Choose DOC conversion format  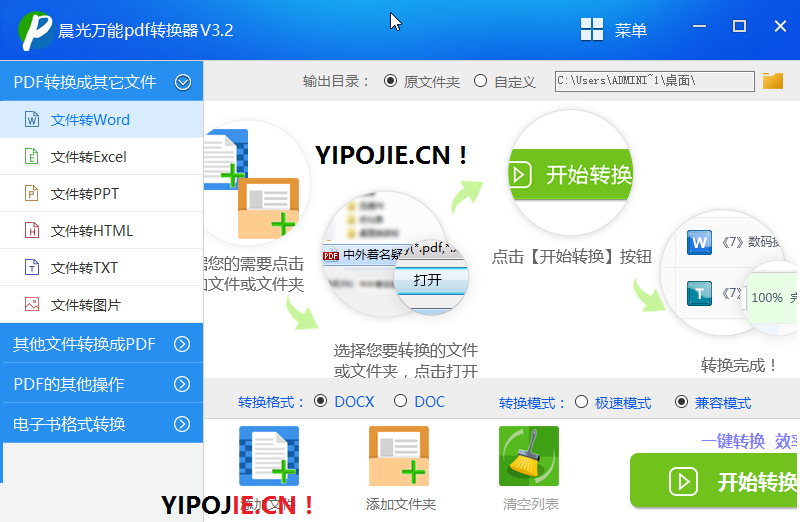pos(401,401)
